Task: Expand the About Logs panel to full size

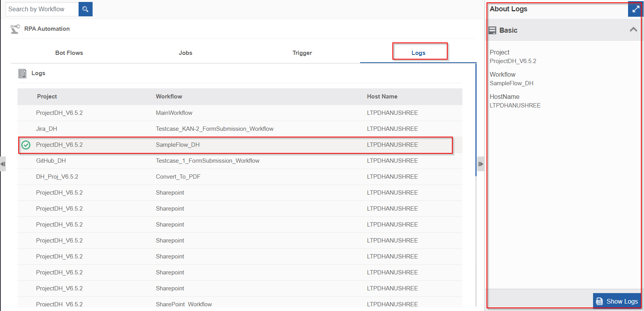Action: tap(635, 9)
